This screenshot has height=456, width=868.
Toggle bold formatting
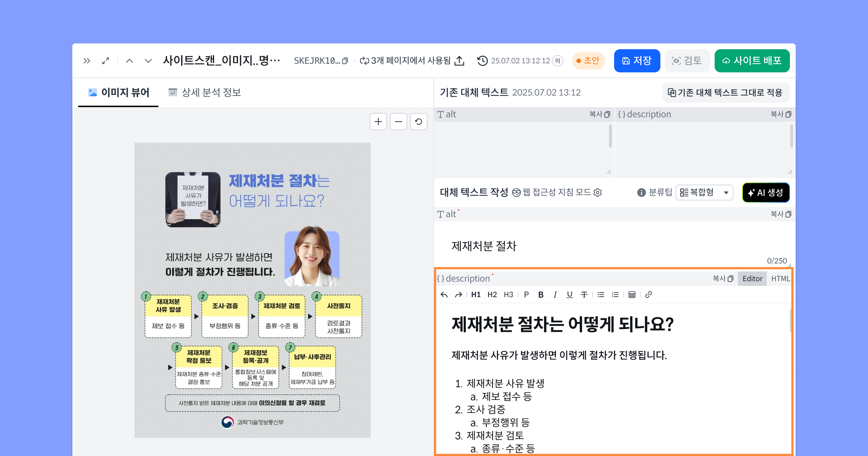[541, 295]
